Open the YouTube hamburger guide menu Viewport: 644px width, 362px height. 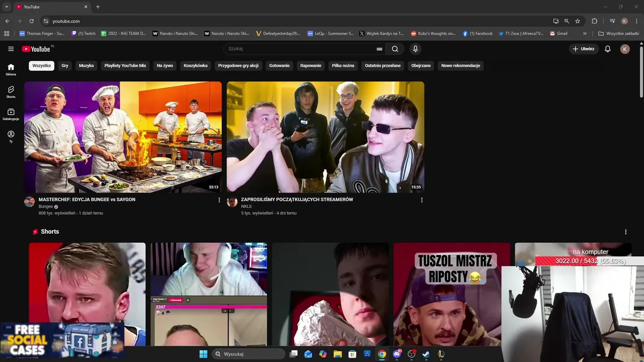pos(11,49)
